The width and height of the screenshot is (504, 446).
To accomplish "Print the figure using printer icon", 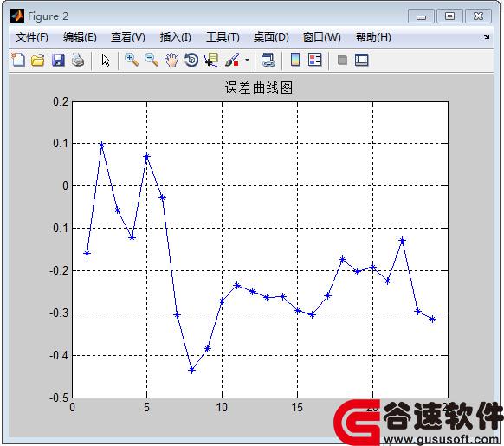I will (x=78, y=60).
